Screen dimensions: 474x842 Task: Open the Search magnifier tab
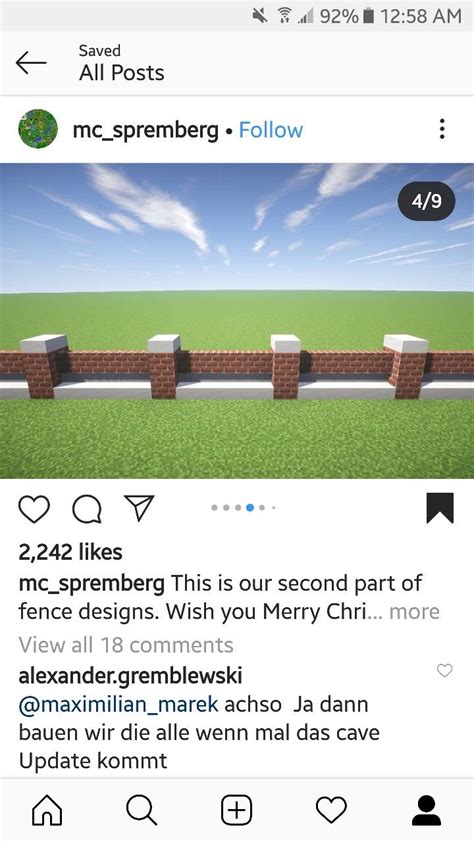pyautogui.click(x=142, y=810)
